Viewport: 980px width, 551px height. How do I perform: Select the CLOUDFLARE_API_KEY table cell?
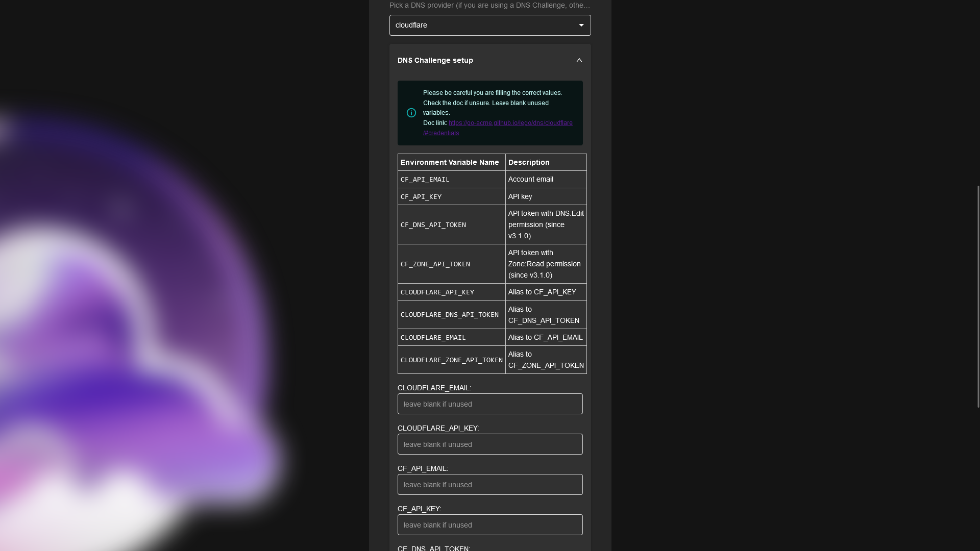click(x=452, y=292)
